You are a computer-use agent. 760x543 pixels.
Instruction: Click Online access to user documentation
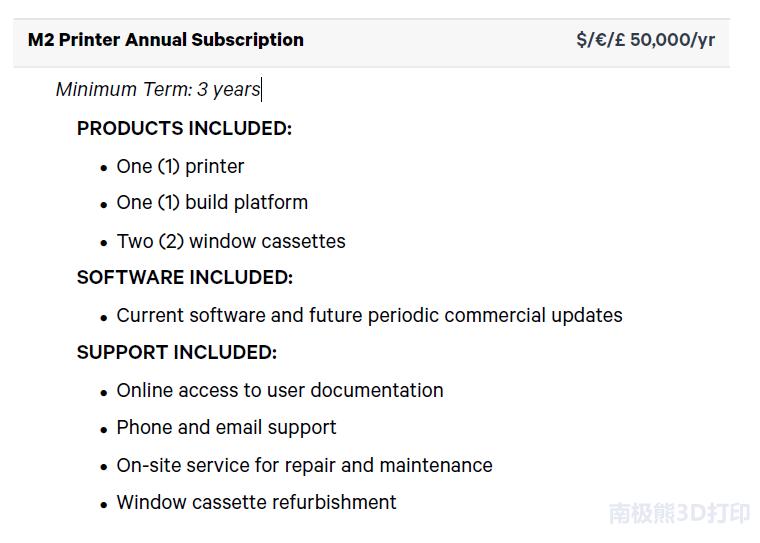[280, 390]
